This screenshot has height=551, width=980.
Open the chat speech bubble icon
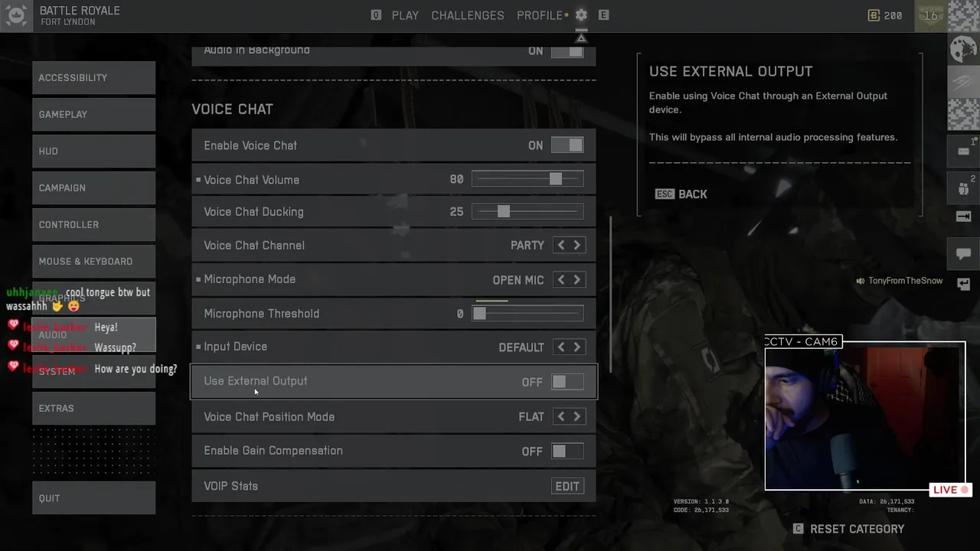coord(963,253)
